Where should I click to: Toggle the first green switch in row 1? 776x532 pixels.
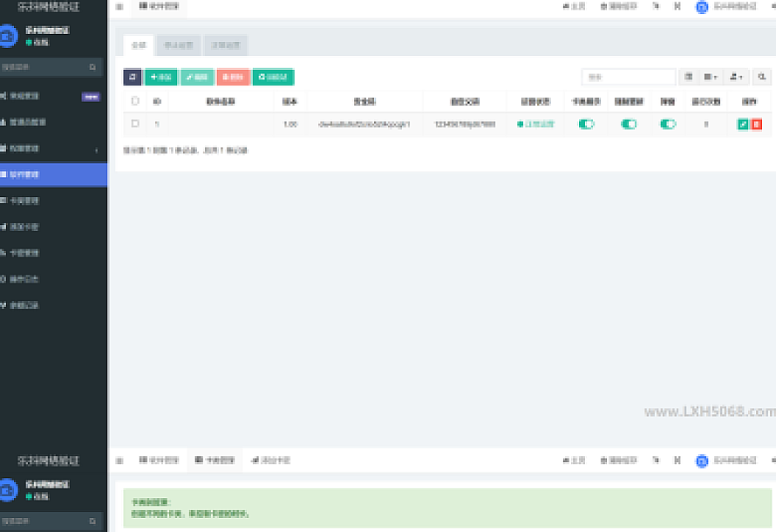586,125
